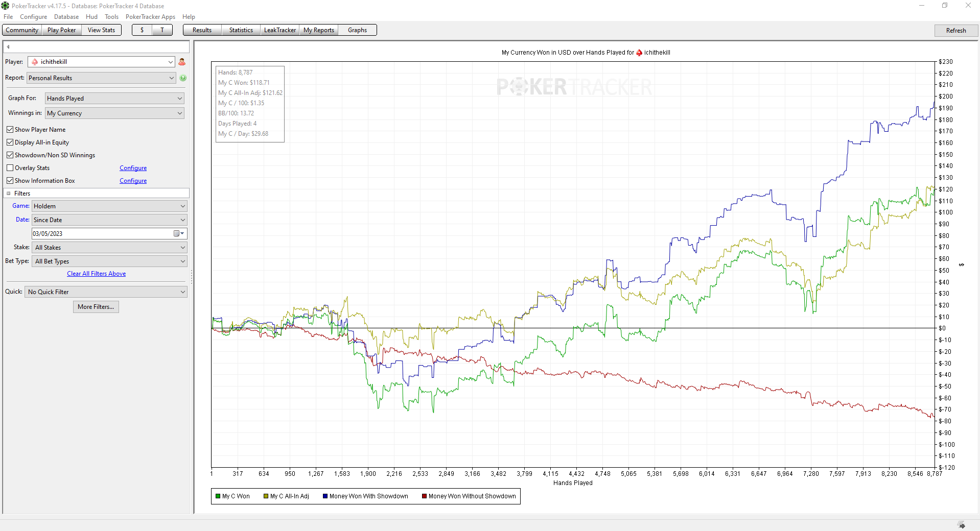Open the File menu

tap(8, 17)
